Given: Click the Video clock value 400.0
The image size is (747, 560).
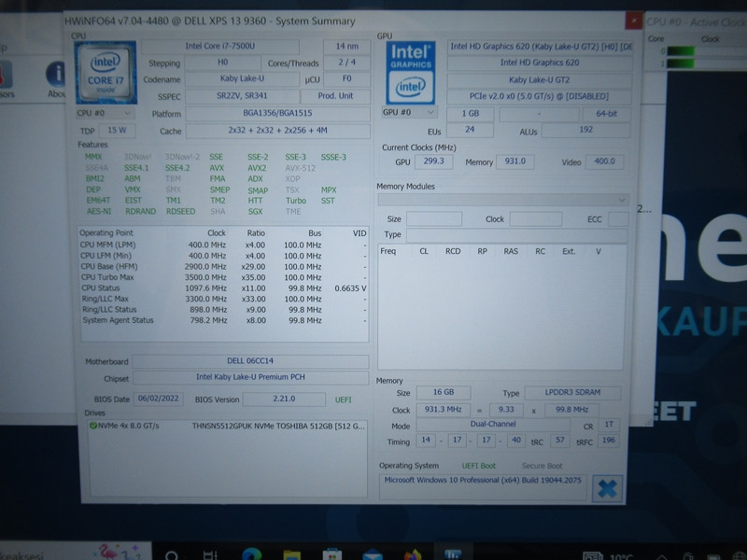Looking at the screenshot, I should click(x=604, y=161).
